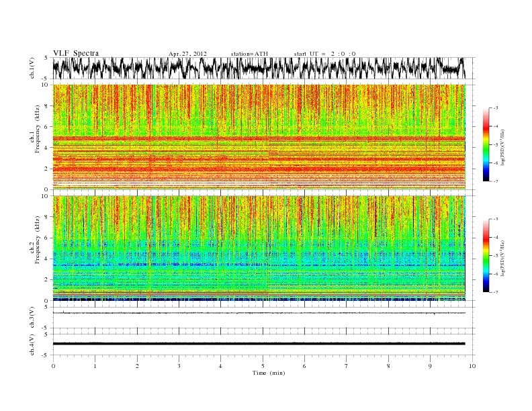Click the '-3' value on ch.1 colorbar
Screen dimensions: 532x411
tap(496, 108)
